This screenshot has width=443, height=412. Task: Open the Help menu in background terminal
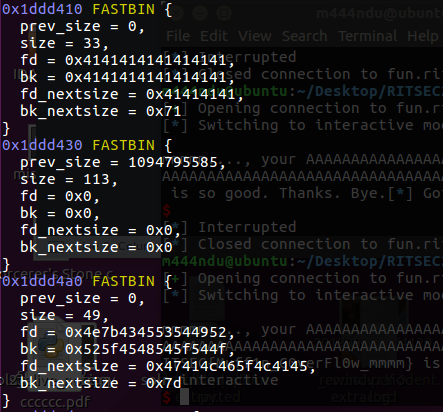(x=423, y=36)
